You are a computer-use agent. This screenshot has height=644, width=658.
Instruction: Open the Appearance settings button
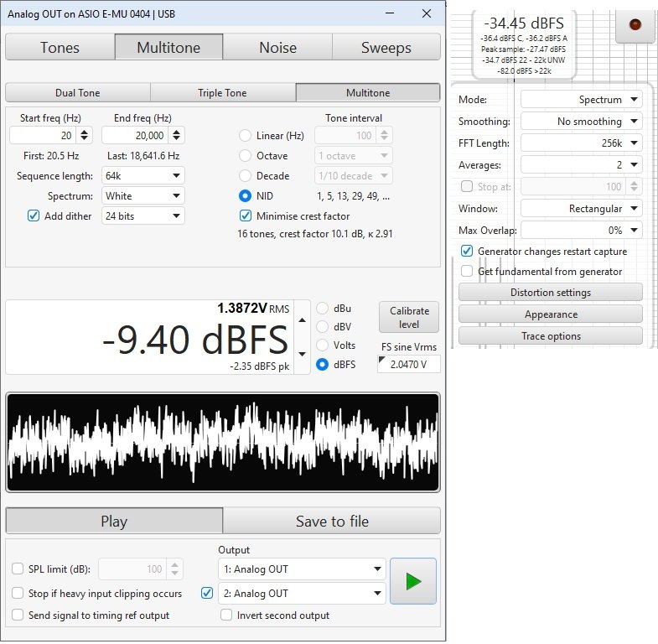[550, 314]
